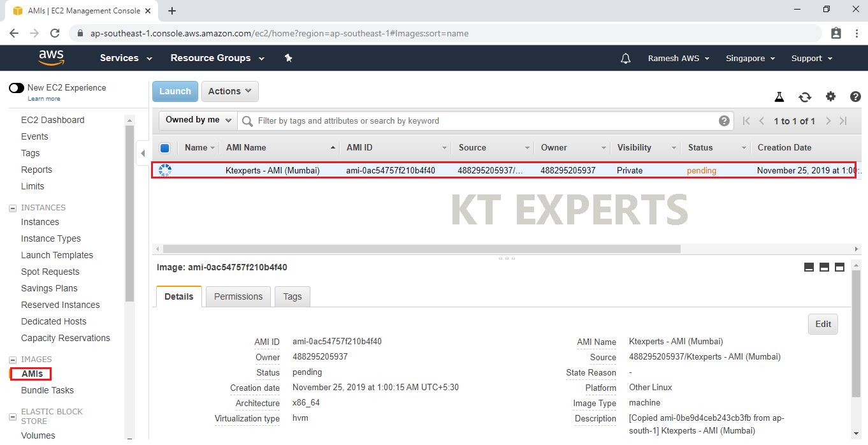Collapse the INSTANCES nav section

[12, 208]
